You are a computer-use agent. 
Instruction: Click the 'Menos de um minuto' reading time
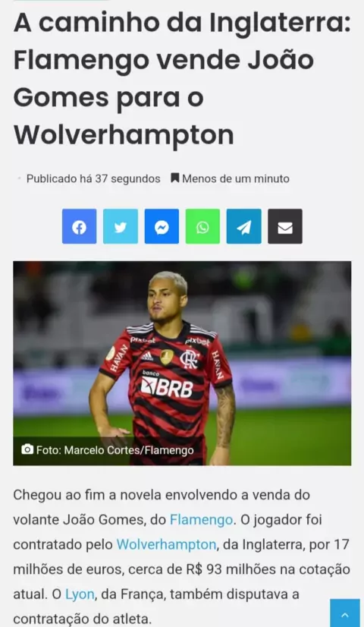pos(236,178)
